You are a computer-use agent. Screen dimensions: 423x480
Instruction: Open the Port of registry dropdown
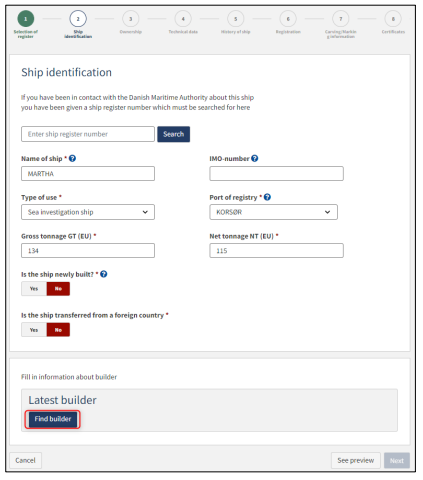(274, 212)
